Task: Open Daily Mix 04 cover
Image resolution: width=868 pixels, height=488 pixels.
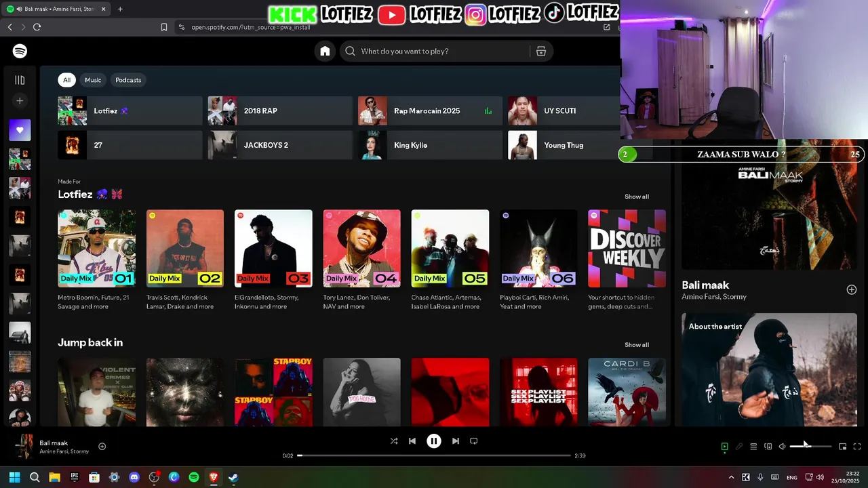Action: point(362,249)
